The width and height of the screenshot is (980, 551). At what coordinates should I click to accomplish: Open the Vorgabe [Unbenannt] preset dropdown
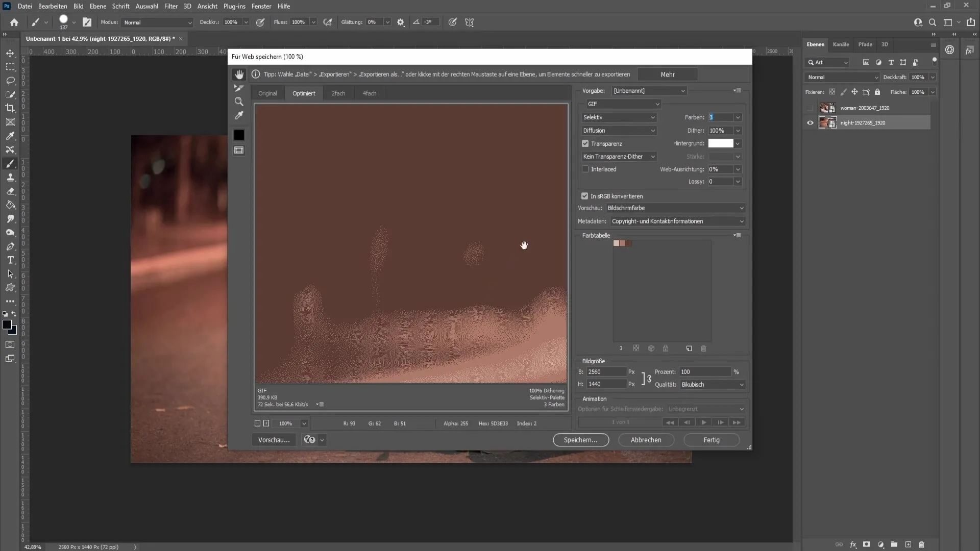pyautogui.click(x=649, y=91)
